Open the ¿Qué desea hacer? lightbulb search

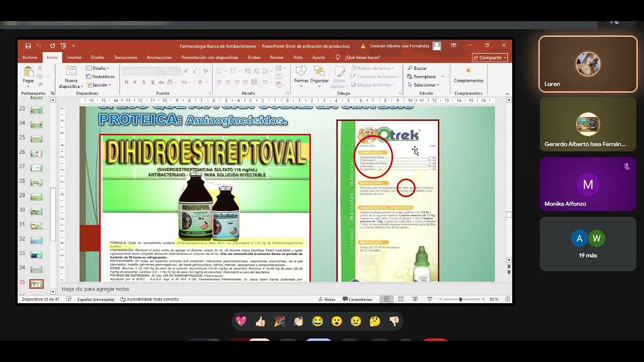(x=358, y=57)
